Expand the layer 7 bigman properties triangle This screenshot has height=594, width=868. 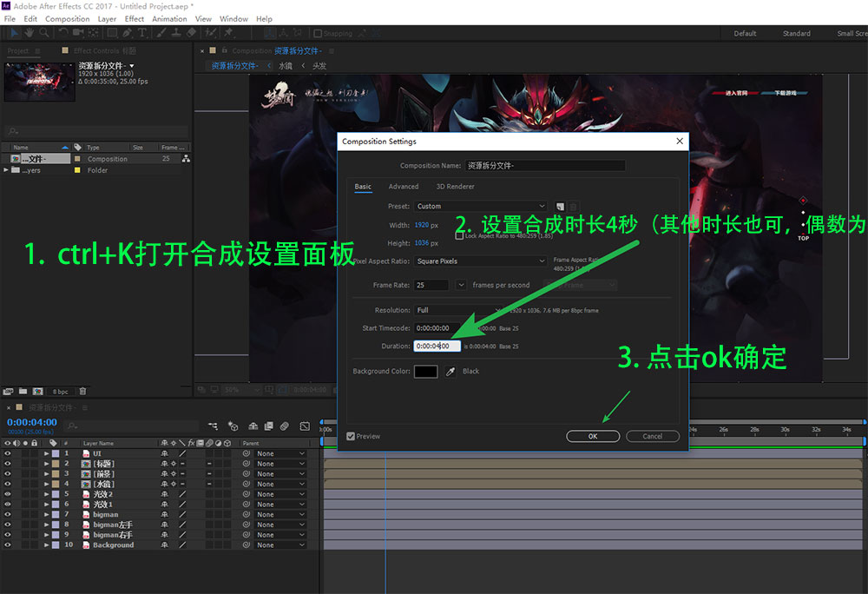pyautogui.click(x=47, y=514)
